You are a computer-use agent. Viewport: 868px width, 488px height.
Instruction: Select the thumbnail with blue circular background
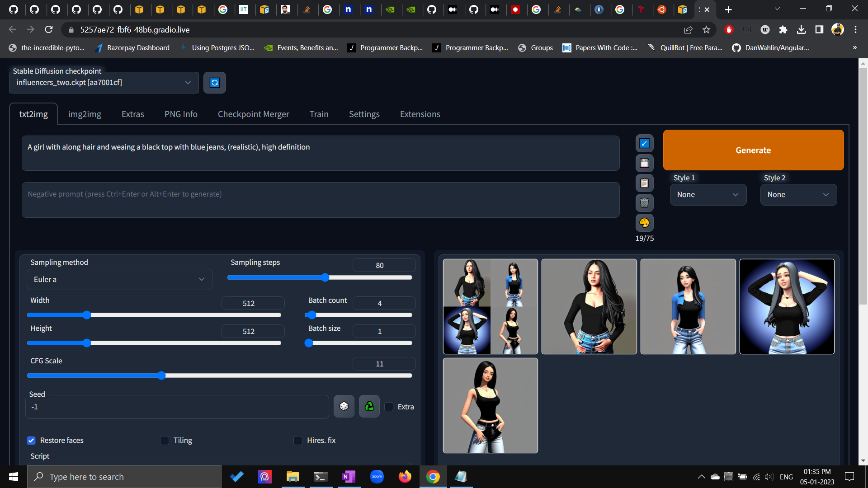(x=787, y=306)
